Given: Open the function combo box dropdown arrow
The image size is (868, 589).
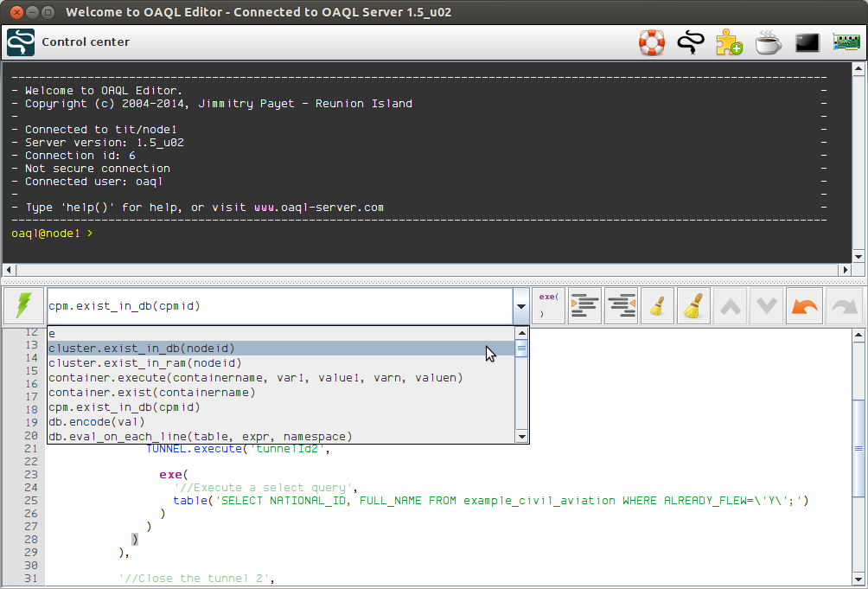Looking at the screenshot, I should pos(520,306).
